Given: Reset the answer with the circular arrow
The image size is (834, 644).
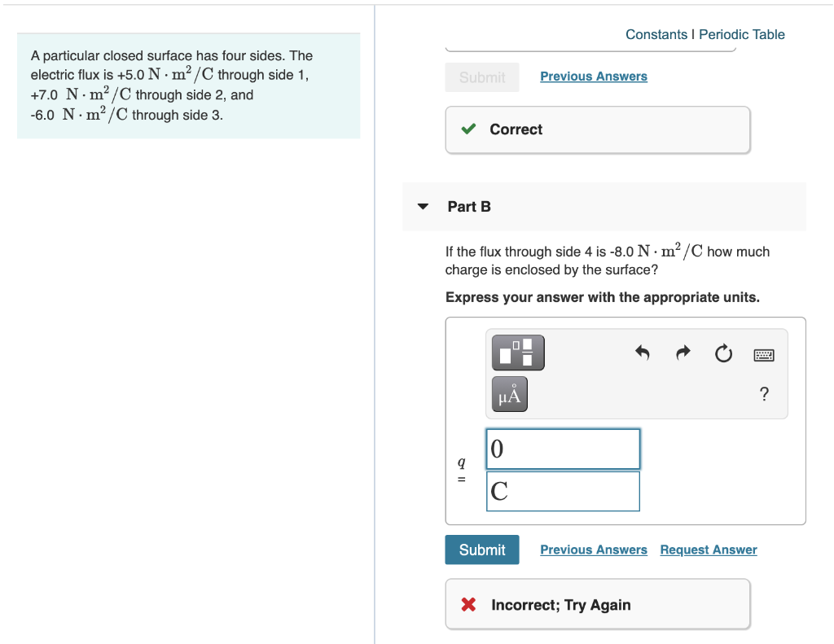Looking at the screenshot, I should [x=723, y=353].
